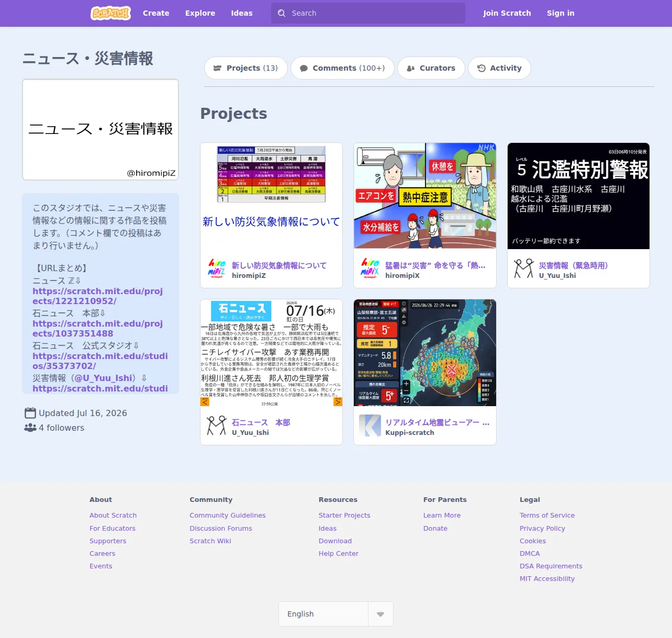
Task: Click the Scratch logo in the navbar
Action: click(x=110, y=13)
